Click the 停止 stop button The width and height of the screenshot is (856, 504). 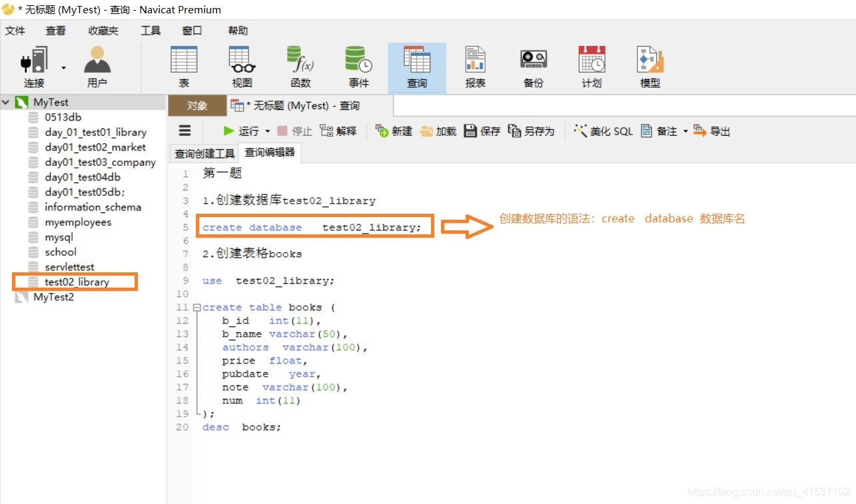[x=294, y=131]
